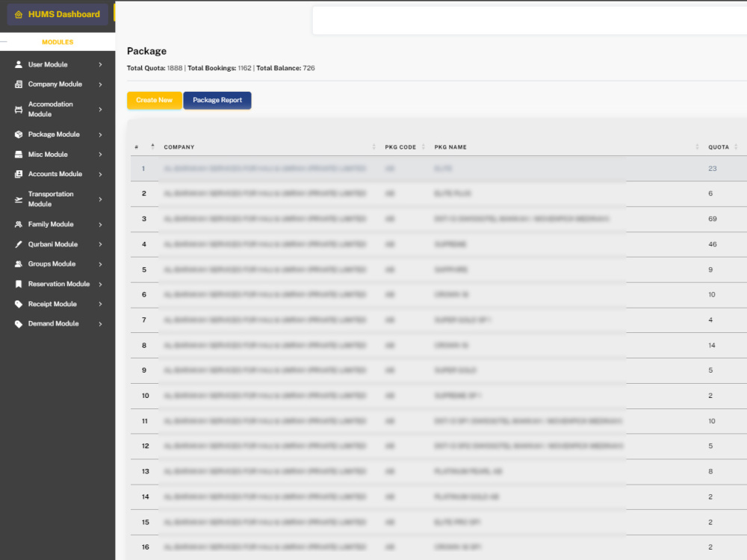This screenshot has height=560, width=747.
Task: Click quota value 46 in row 4
Action: point(712,244)
